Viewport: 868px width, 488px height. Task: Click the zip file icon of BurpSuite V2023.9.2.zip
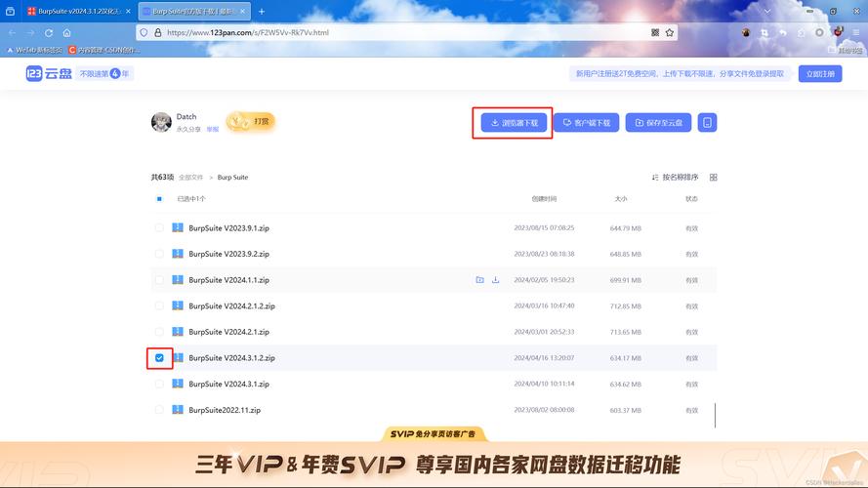point(178,254)
